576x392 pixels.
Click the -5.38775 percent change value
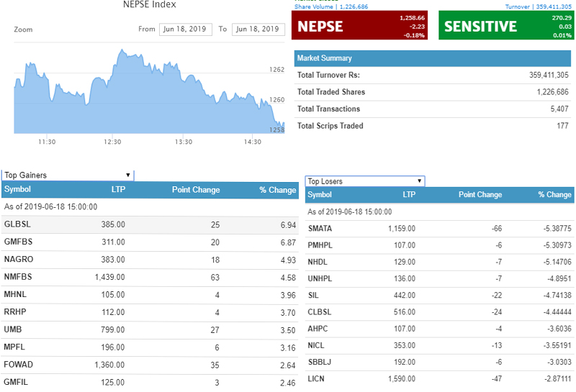[557, 229]
